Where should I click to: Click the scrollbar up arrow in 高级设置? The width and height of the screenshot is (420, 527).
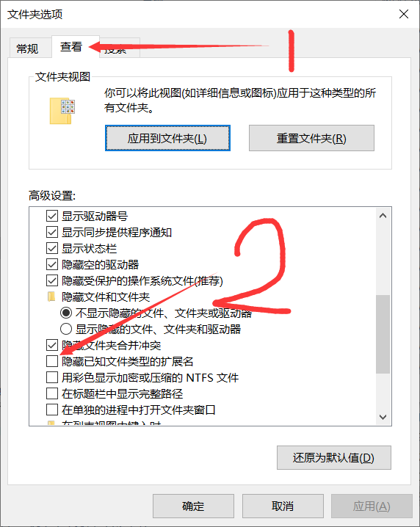tap(383, 216)
